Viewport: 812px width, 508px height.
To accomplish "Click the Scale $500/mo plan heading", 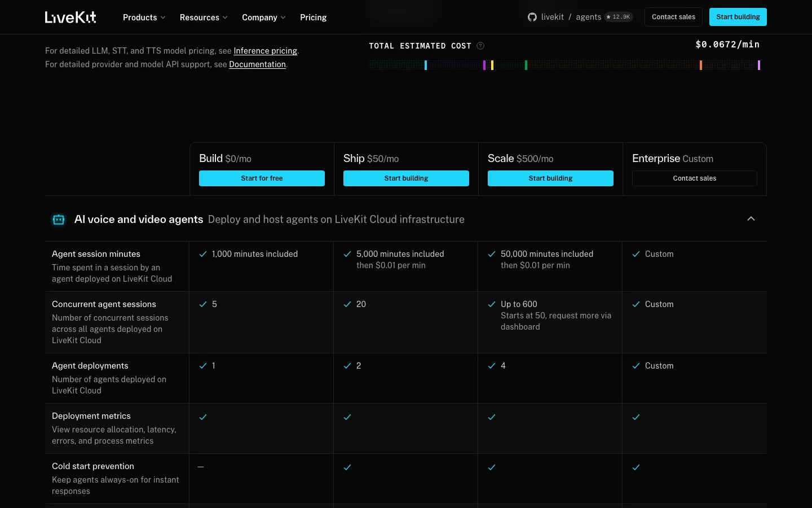I will (520, 159).
